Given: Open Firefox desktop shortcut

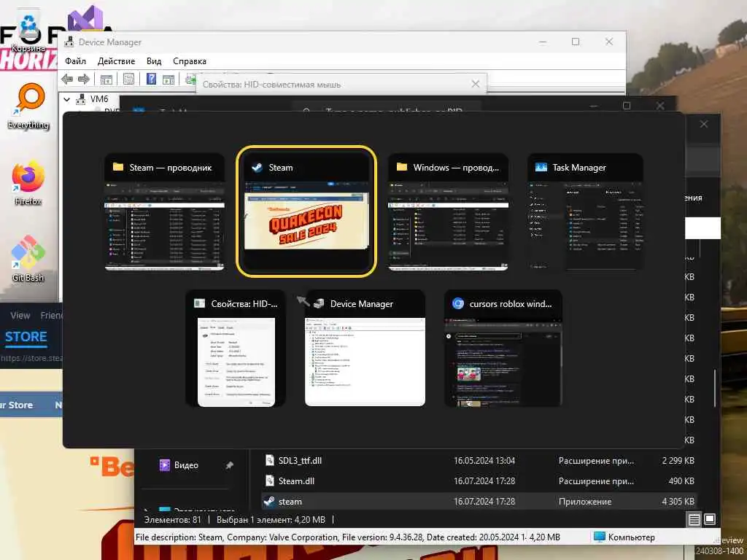Looking at the screenshot, I should click(x=28, y=183).
